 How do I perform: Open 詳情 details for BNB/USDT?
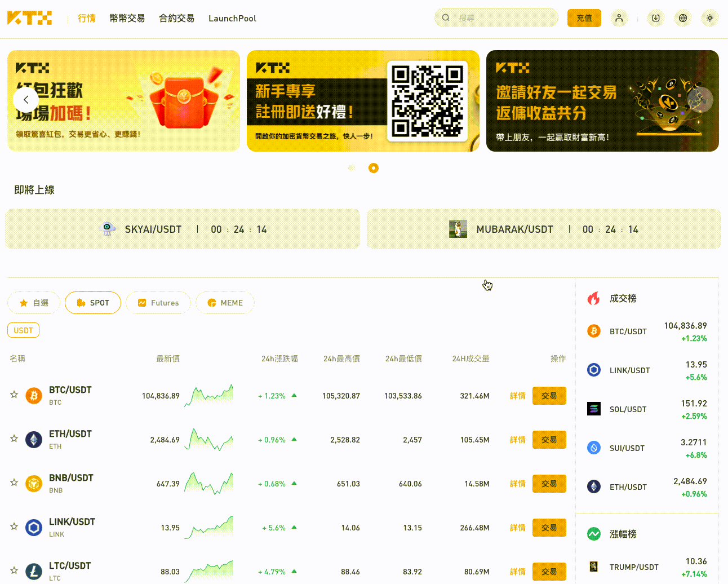(518, 484)
